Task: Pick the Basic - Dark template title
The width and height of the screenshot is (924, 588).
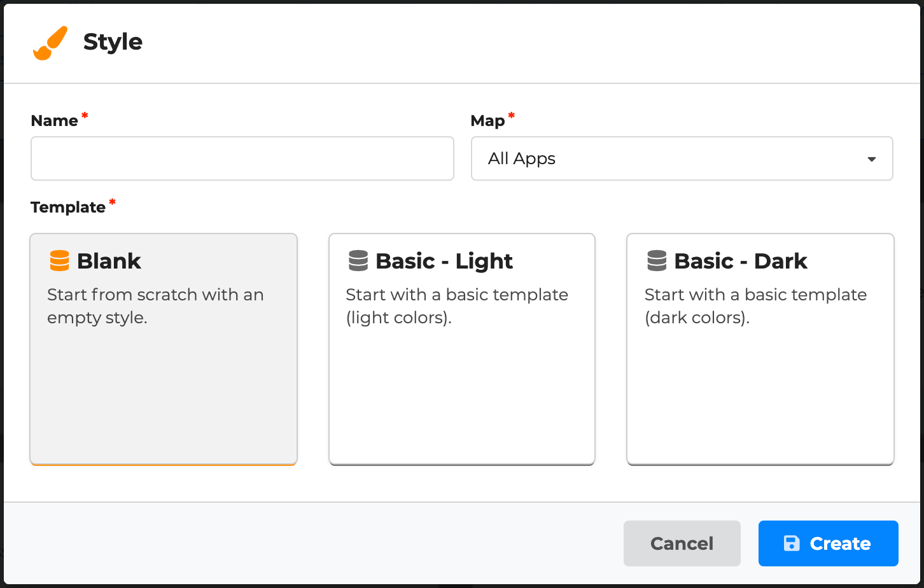Action: (740, 261)
